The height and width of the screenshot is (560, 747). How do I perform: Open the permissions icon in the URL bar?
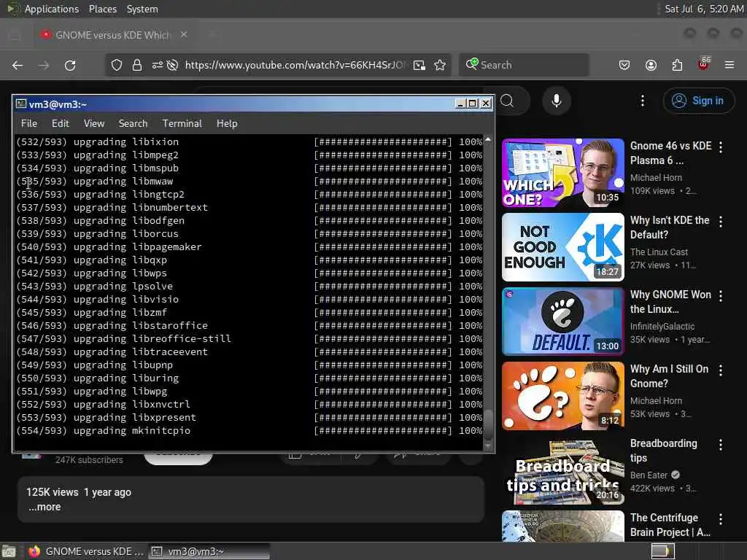click(x=158, y=65)
